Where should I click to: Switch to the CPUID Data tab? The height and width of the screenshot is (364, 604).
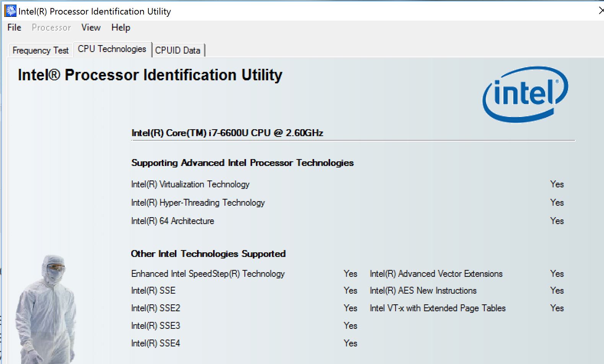(x=178, y=50)
